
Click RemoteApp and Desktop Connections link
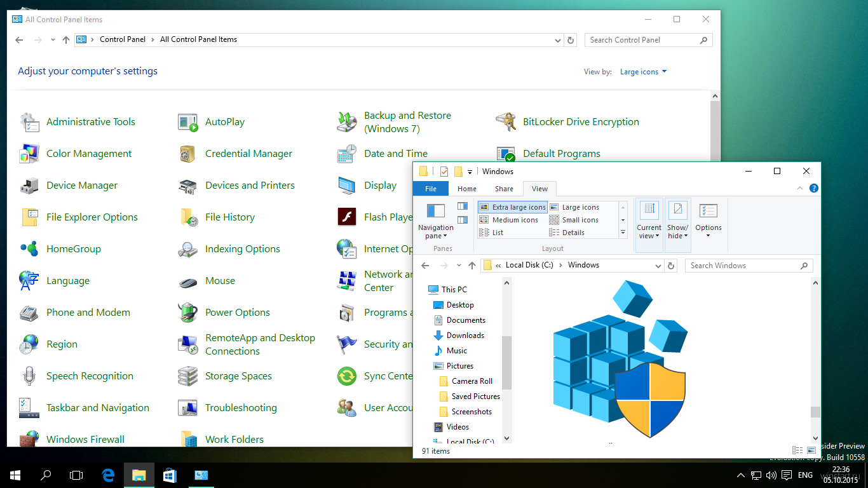[x=260, y=344]
